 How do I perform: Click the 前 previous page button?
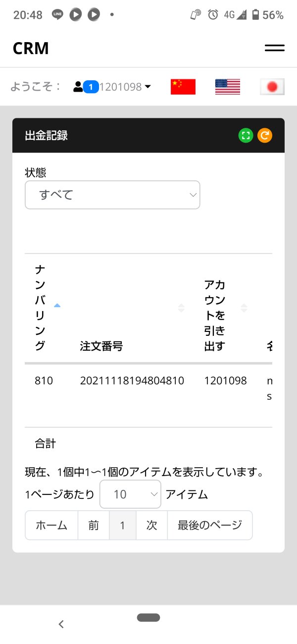click(x=94, y=525)
